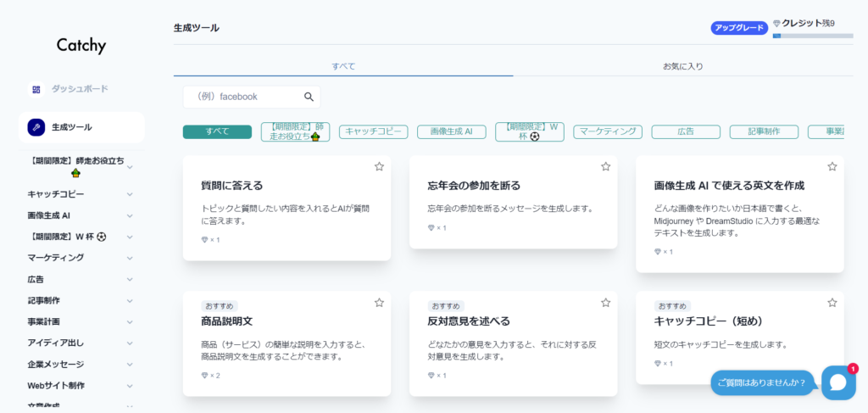Screen dimensions: 868x413
Task: Expand the キャッチコピー sidebar section chevron
Action: pyautogui.click(x=130, y=194)
